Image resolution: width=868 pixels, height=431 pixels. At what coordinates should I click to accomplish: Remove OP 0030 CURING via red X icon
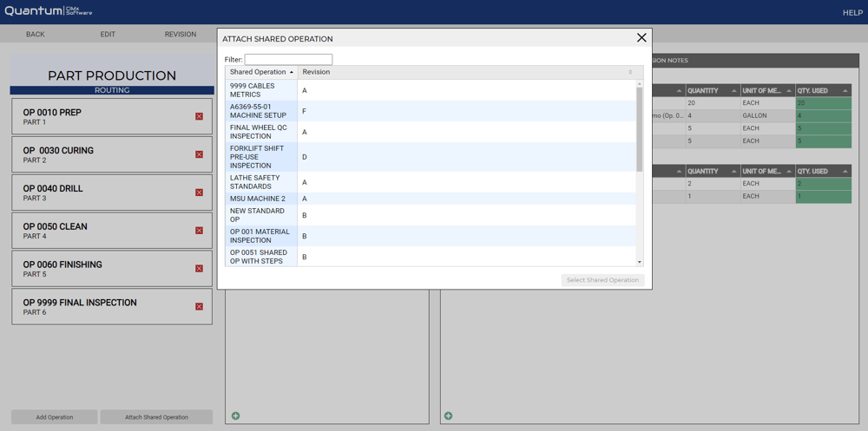[199, 154]
